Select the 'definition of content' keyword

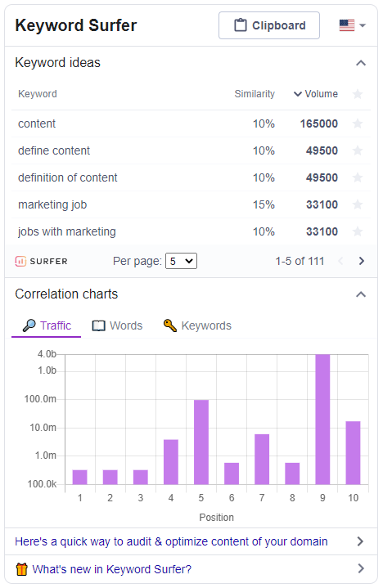click(x=68, y=177)
